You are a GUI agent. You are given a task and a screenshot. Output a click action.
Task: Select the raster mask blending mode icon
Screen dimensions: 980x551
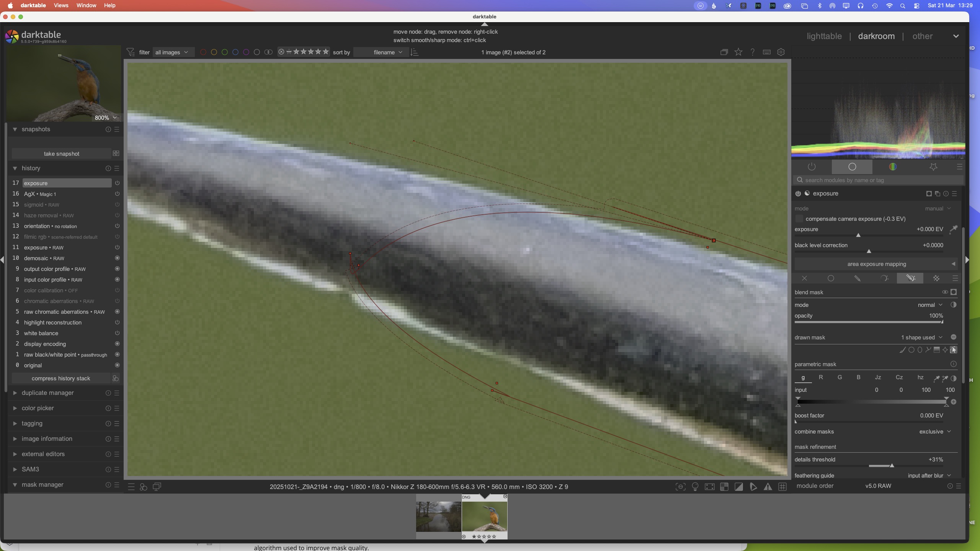[936, 278]
